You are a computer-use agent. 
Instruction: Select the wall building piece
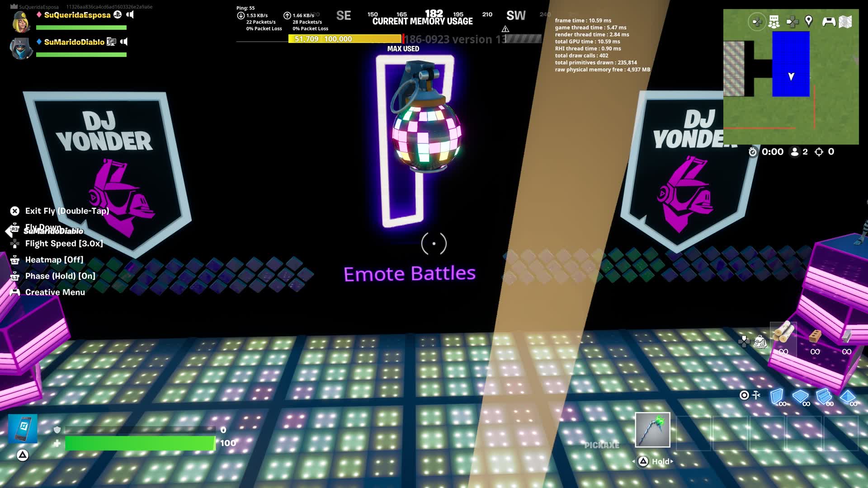(777, 397)
